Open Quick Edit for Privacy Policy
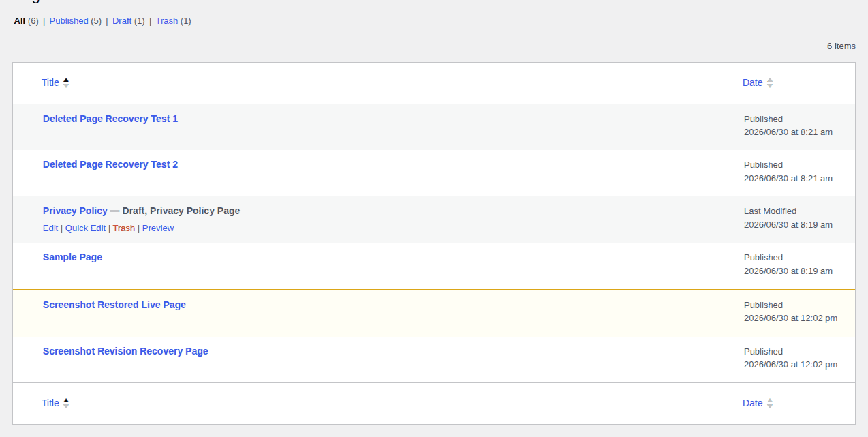Viewport: 868px width, 437px height. (x=85, y=228)
